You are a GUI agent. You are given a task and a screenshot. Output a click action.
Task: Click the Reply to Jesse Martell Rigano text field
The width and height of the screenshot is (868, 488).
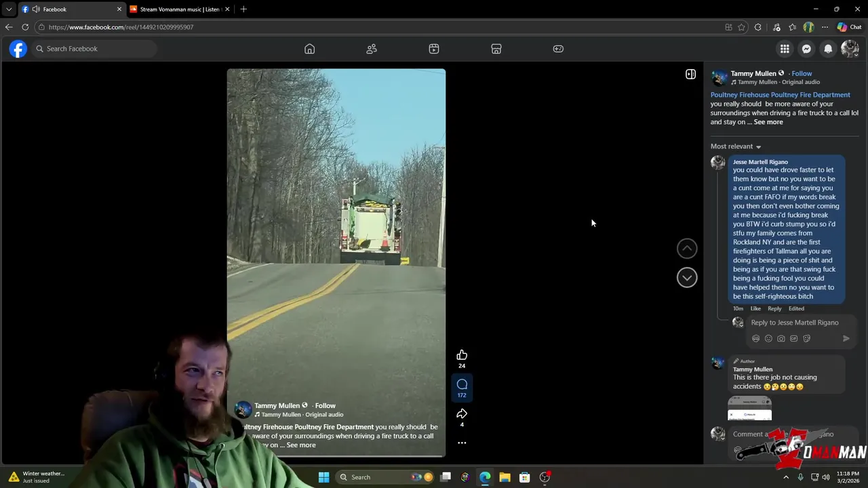(795, 323)
